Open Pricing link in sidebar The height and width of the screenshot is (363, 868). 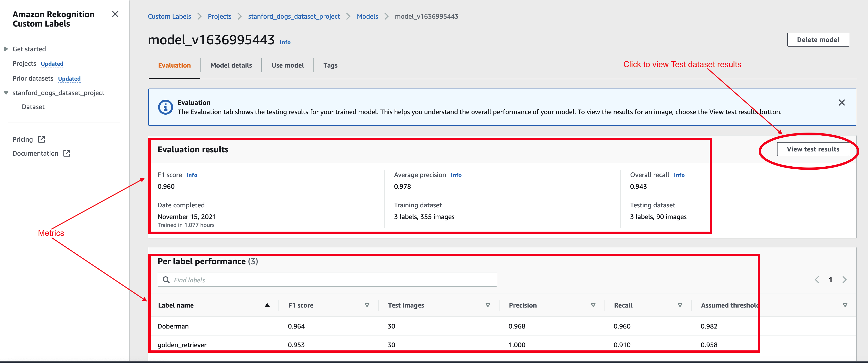coord(23,139)
